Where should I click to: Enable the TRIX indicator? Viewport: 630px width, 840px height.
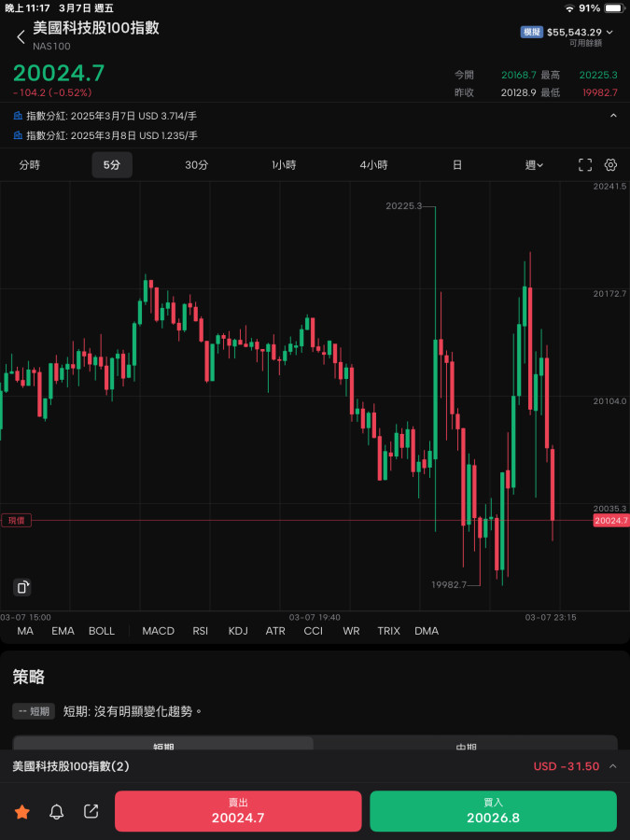388,631
